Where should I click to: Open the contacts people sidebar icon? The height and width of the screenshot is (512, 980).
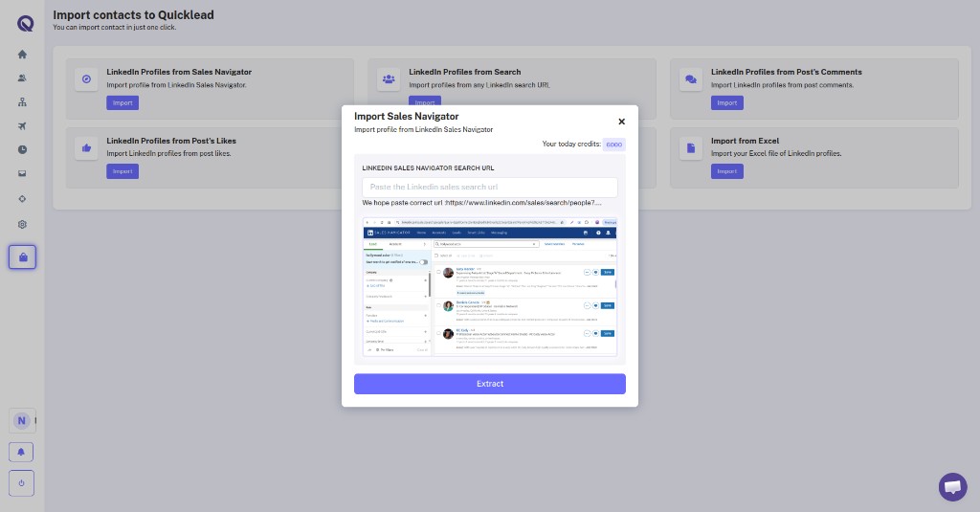[x=23, y=78]
